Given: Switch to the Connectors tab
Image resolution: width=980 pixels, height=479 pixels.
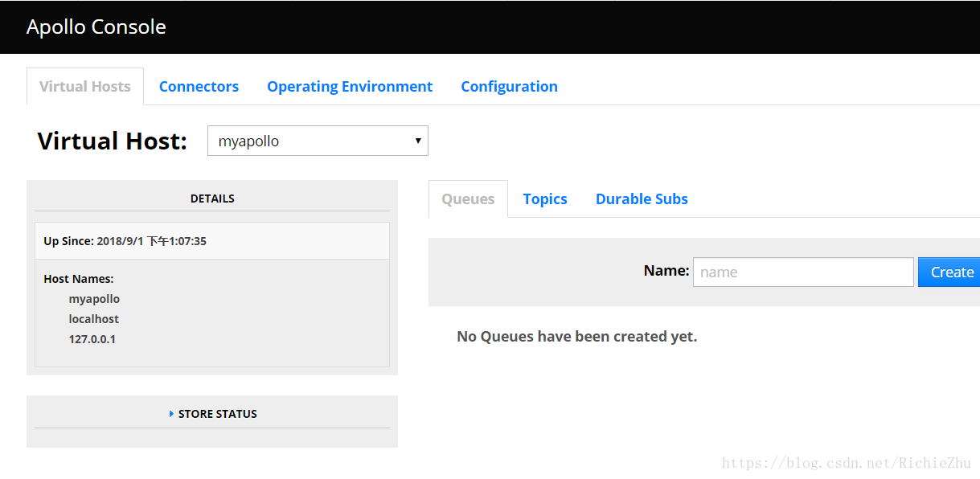Looking at the screenshot, I should pyautogui.click(x=199, y=87).
